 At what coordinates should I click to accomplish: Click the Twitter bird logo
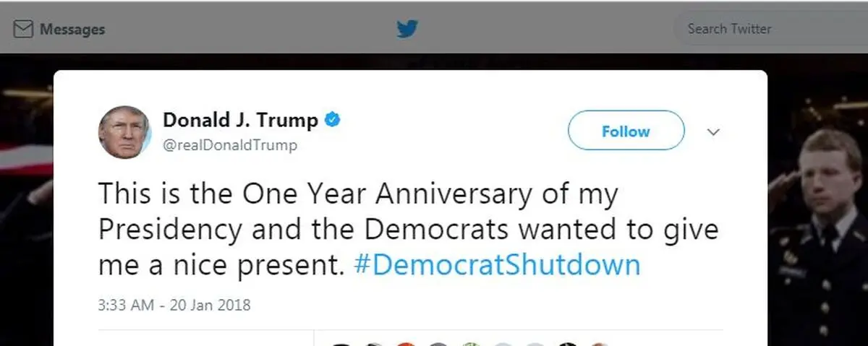point(407,29)
